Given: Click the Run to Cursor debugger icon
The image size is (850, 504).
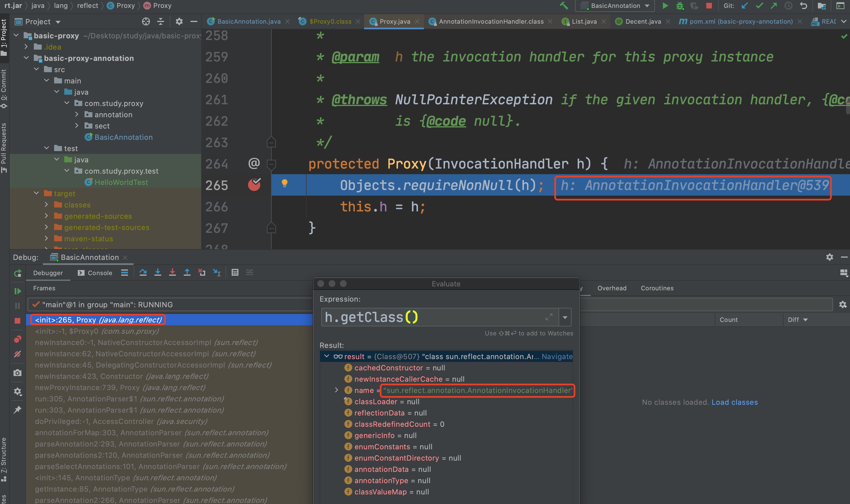Looking at the screenshot, I should [216, 272].
